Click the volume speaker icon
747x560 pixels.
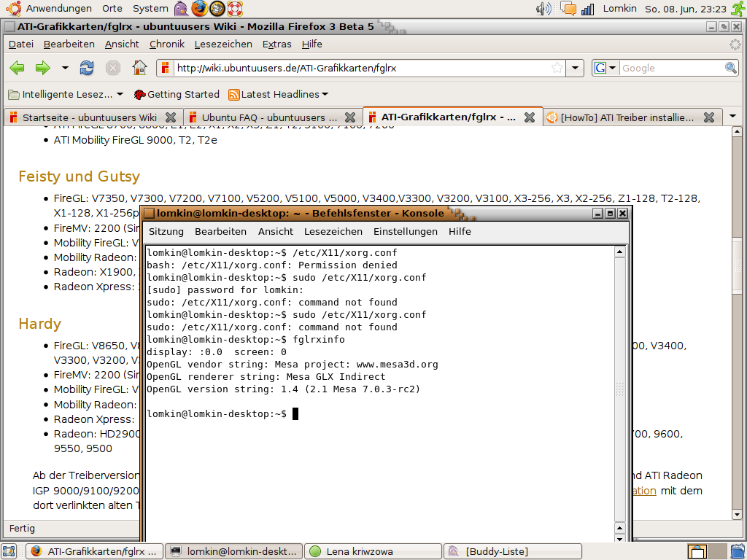click(543, 9)
